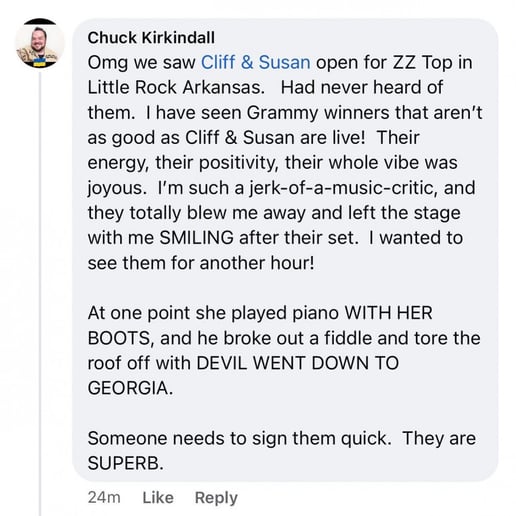Click the phrase ZZ Top
Viewport: 516px width, 516px height.
423,62
